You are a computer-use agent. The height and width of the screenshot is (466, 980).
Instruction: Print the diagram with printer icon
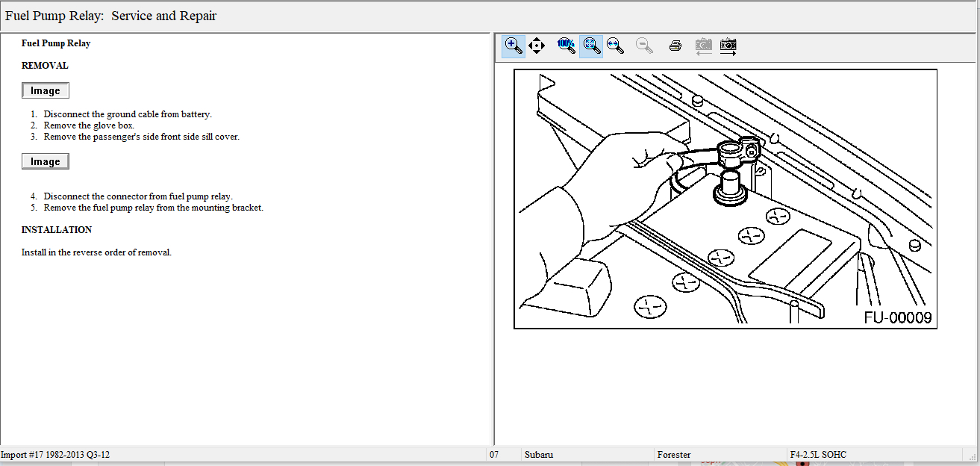pos(675,46)
